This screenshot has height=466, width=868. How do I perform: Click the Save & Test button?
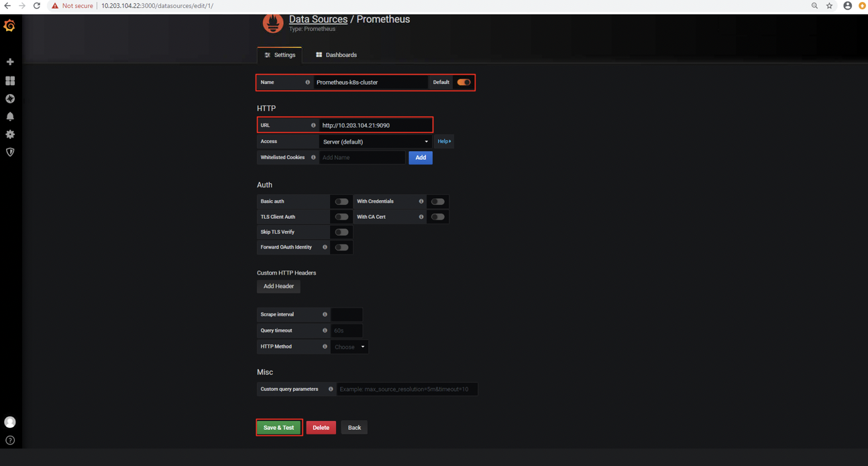pos(278,428)
